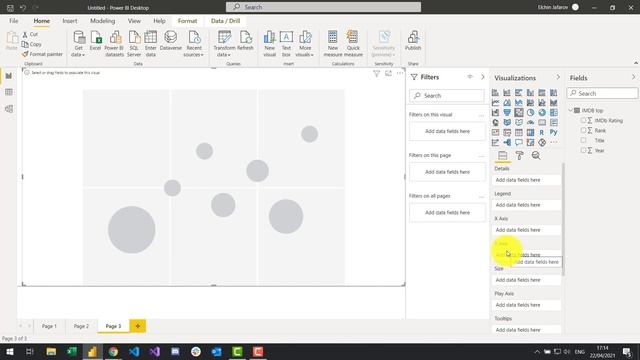640x360 pixels.
Task: Pick the Matrix visual icon
Action: point(530,132)
